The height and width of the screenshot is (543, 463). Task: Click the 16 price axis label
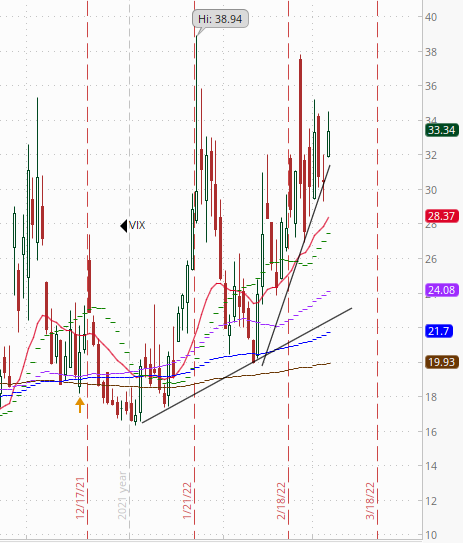[x=431, y=432]
